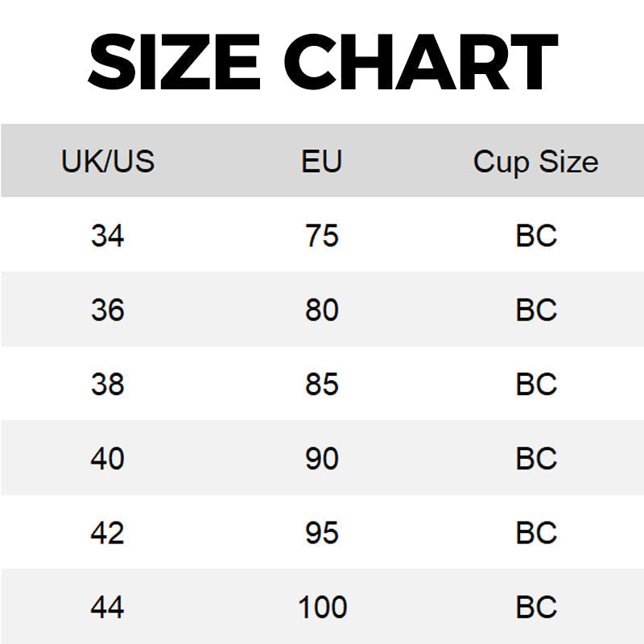
Task: Select the UK/US column header
Action: coord(108,162)
